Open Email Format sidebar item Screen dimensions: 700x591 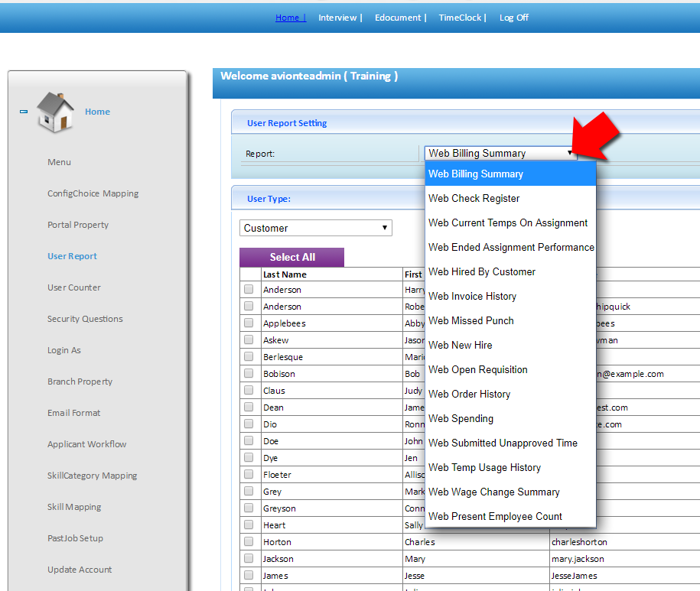point(73,413)
